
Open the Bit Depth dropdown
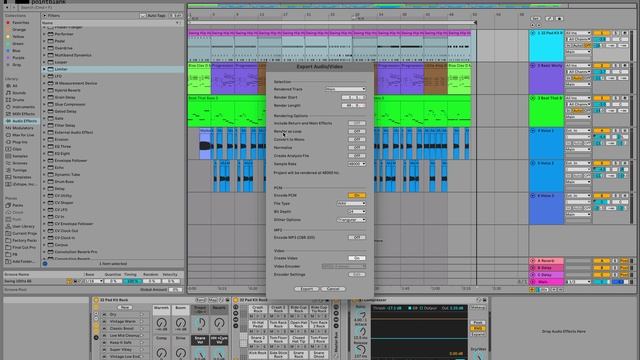tap(357, 212)
